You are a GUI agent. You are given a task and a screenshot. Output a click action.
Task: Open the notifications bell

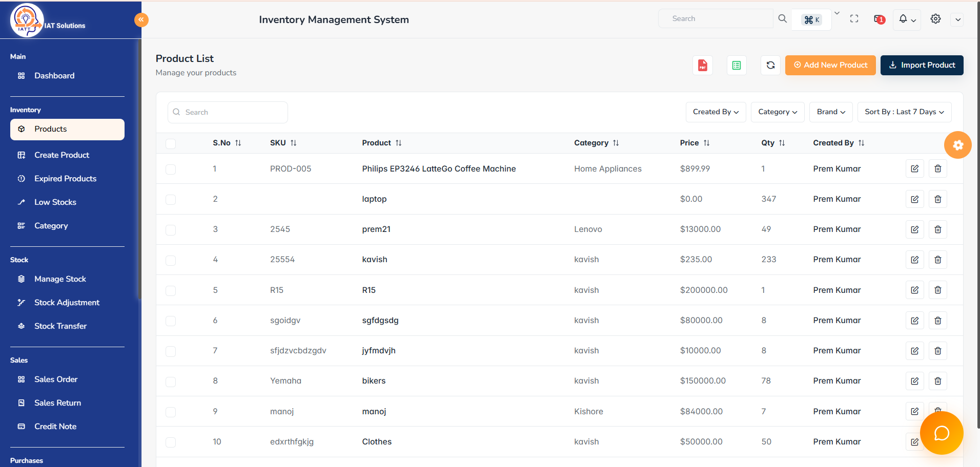907,19
